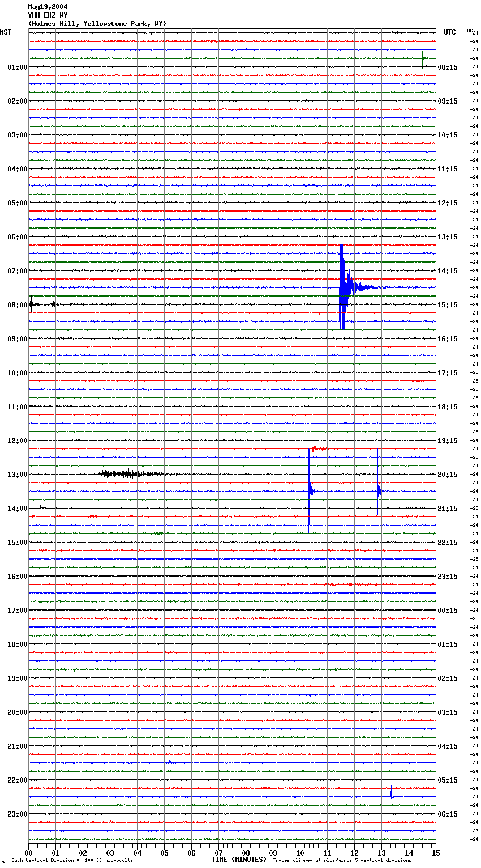Click the "12:15" UTC time label
This screenshot has height=868, width=481.
[448, 203]
